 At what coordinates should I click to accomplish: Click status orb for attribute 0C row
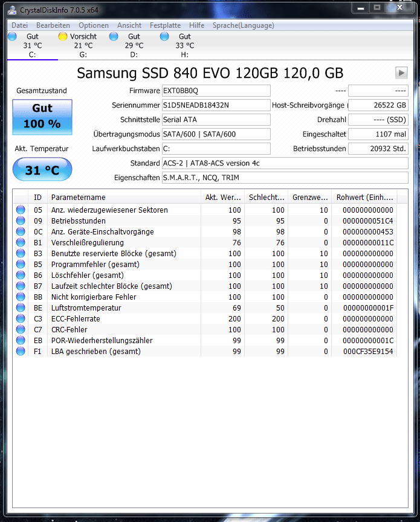tap(21, 231)
